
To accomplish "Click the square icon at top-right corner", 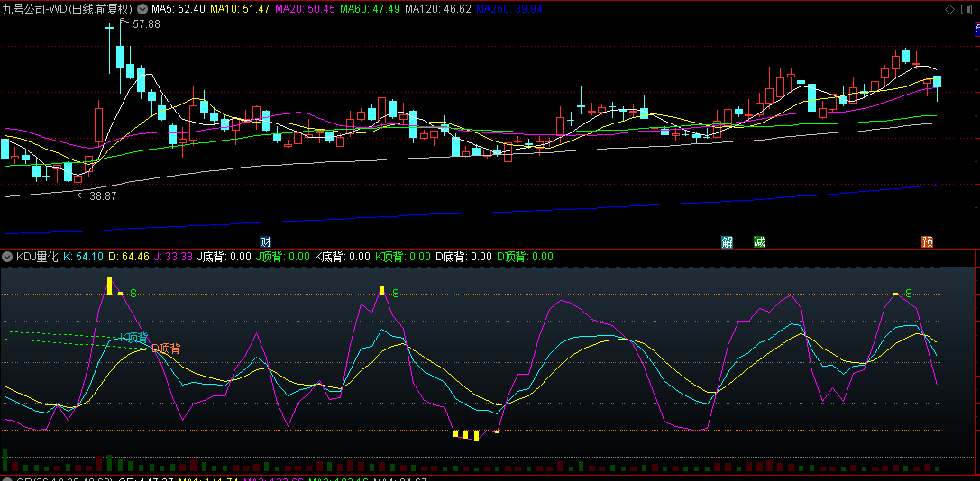I will coord(968,9).
